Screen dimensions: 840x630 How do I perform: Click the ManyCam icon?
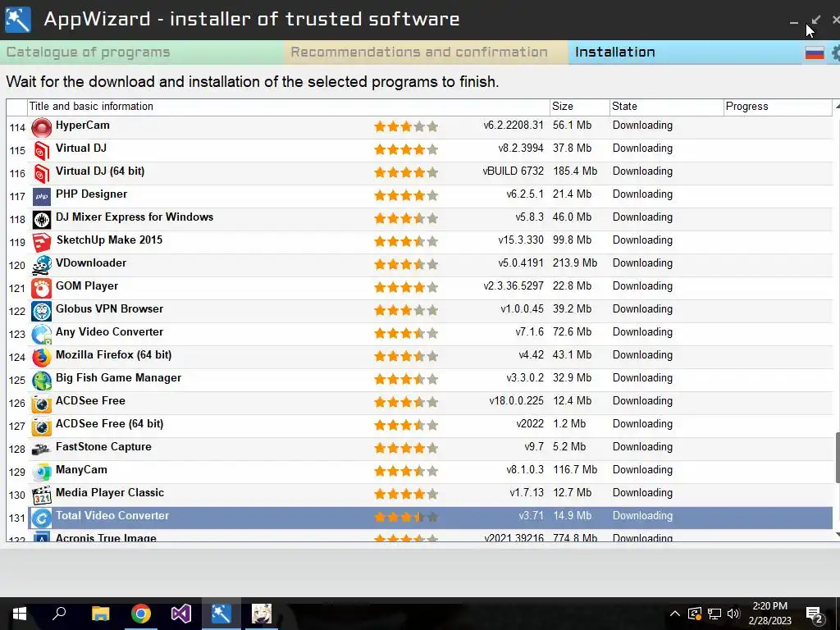pos(41,472)
